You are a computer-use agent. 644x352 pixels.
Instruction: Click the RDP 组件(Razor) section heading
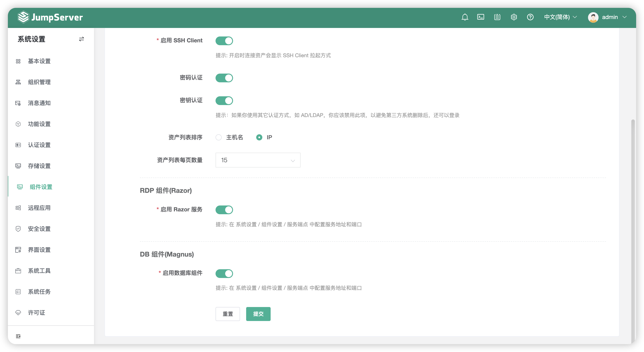click(x=166, y=190)
